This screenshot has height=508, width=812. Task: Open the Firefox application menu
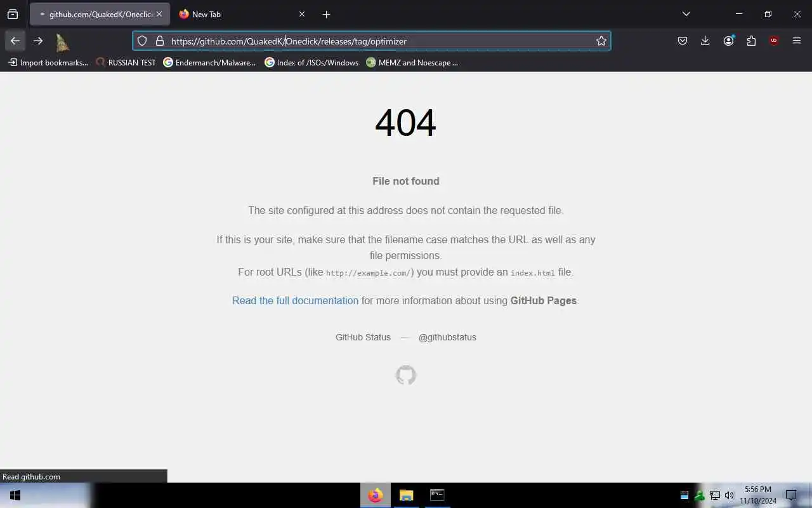[797, 41]
